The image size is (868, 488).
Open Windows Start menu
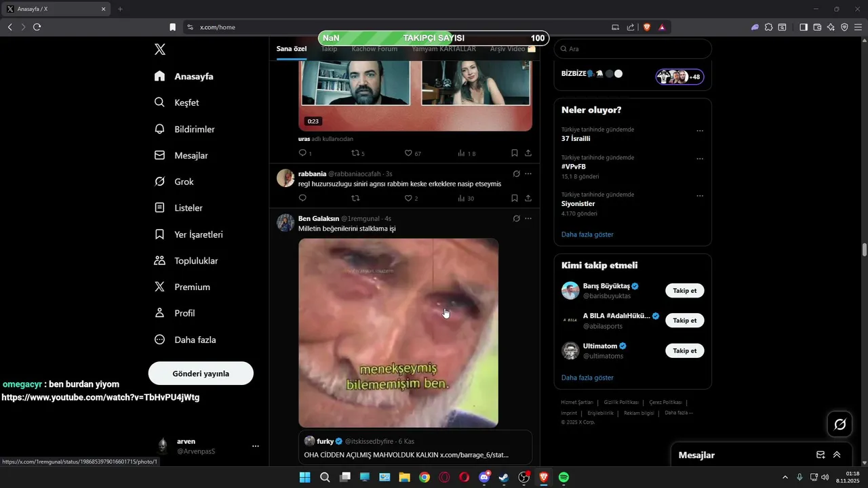[305, 477]
